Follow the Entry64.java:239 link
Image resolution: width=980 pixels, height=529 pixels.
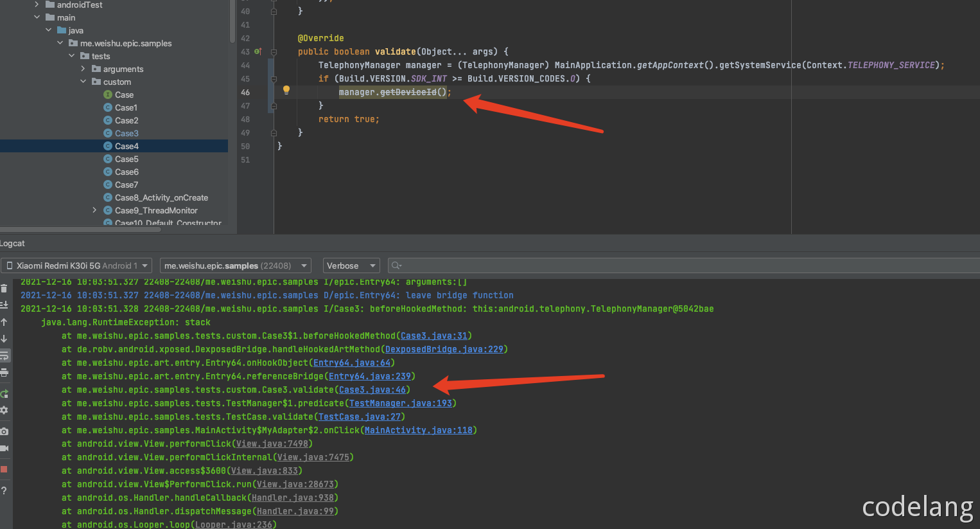point(370,376)
